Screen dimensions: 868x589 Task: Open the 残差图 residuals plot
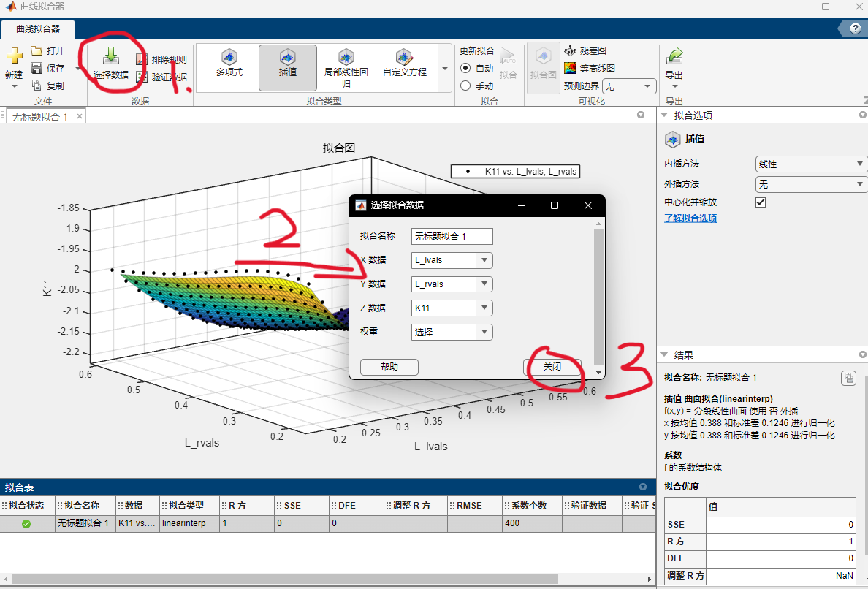point(585,50)
